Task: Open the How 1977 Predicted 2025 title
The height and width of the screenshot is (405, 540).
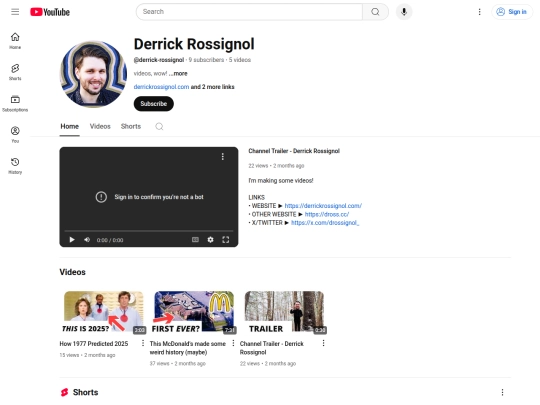Action: (94, 344)
